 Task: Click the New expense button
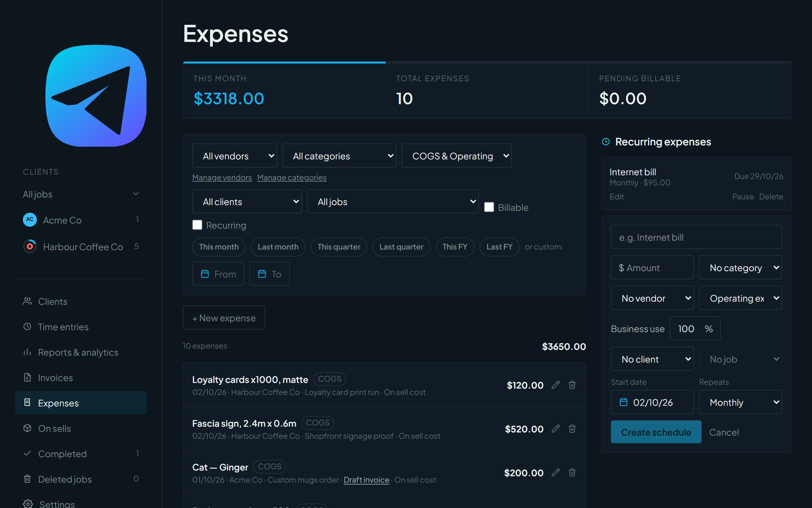pyautogui.click(x=224, y=317)
